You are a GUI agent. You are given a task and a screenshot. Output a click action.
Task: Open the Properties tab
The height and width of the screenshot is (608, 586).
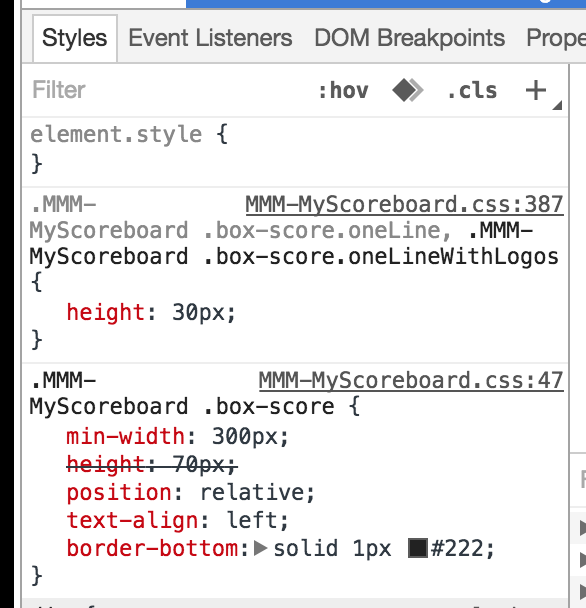point(556,38)
